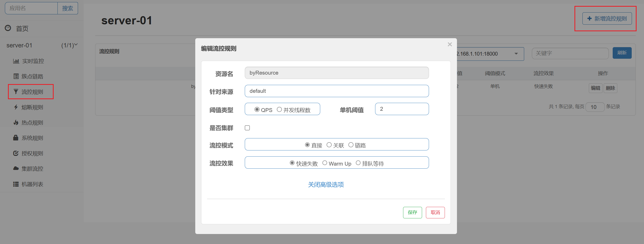Click the 簇点链路 list icon
This screenshot has width=644, height=244.
16,76
